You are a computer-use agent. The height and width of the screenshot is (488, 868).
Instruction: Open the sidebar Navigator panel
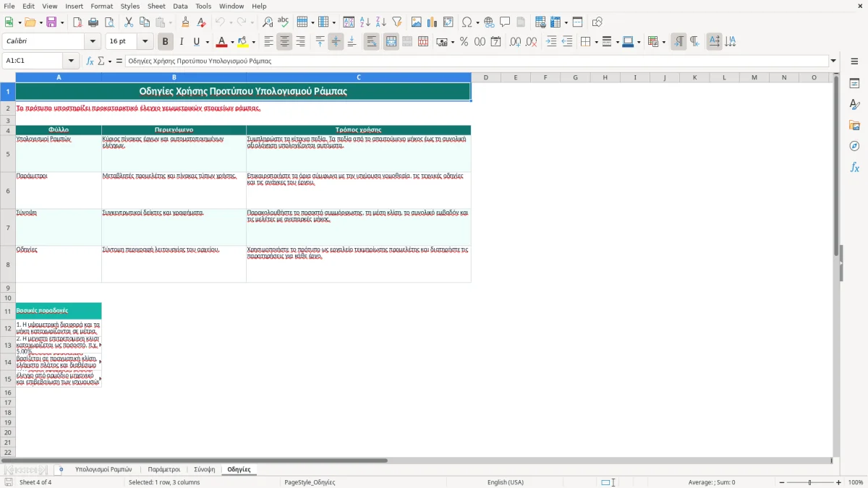coord(854,146)
